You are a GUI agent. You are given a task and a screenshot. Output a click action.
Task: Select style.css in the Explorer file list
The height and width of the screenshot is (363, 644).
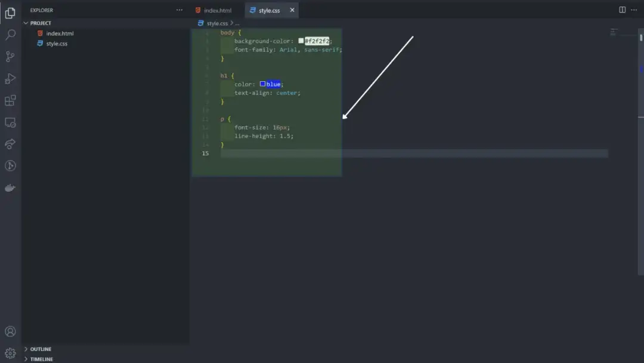(x=55, y=43)
